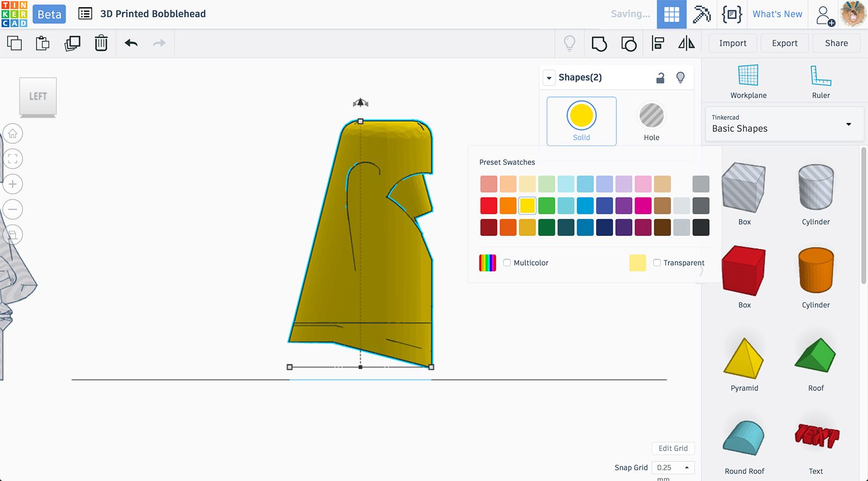
Task: Enable the Transparent checkbox
Action: point(657,262)
